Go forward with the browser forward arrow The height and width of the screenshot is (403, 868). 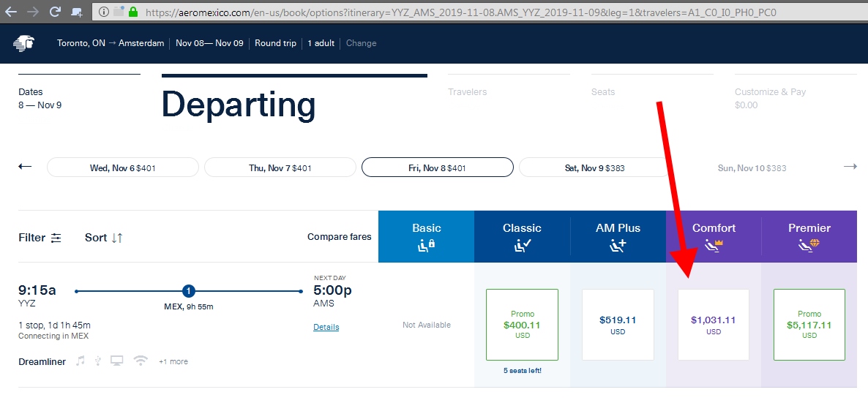pos(33,12)
